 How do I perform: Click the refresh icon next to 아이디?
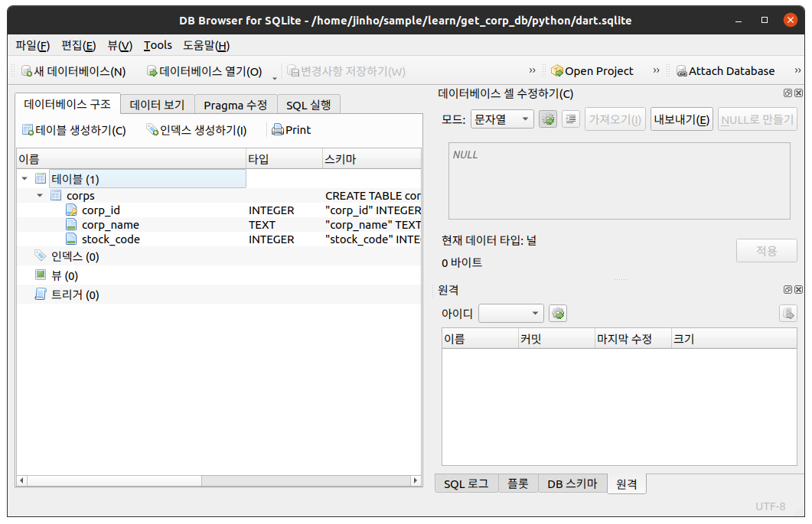point(558,314)
